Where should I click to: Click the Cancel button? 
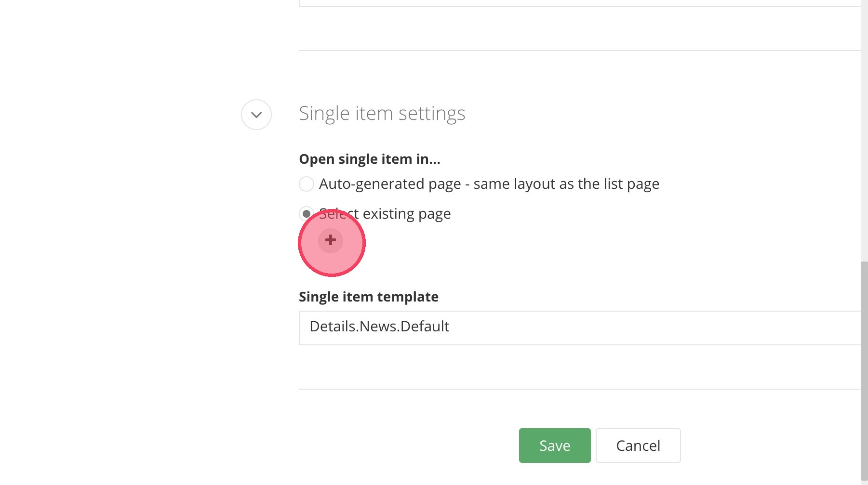tap(638, 446)
